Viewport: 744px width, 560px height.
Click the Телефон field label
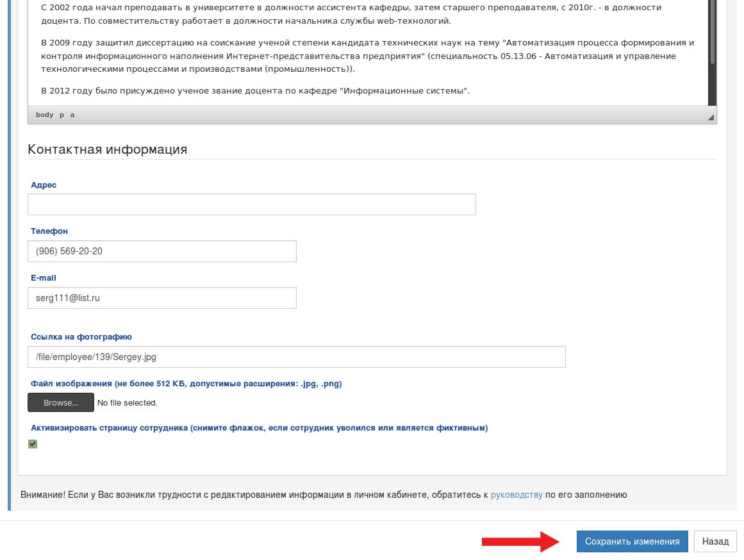pyautogui.click(x=49, y=231)
